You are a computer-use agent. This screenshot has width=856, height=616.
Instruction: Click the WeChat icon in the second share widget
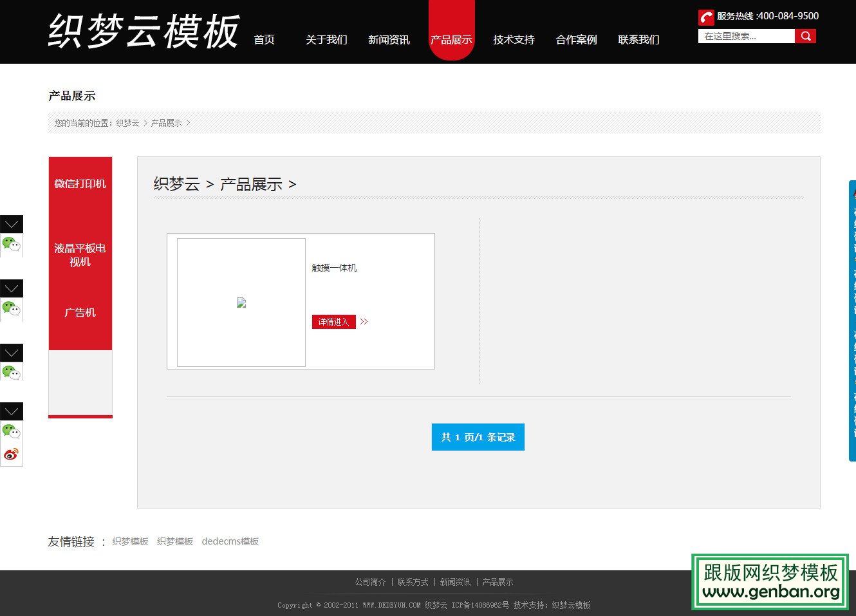(12, 310)
